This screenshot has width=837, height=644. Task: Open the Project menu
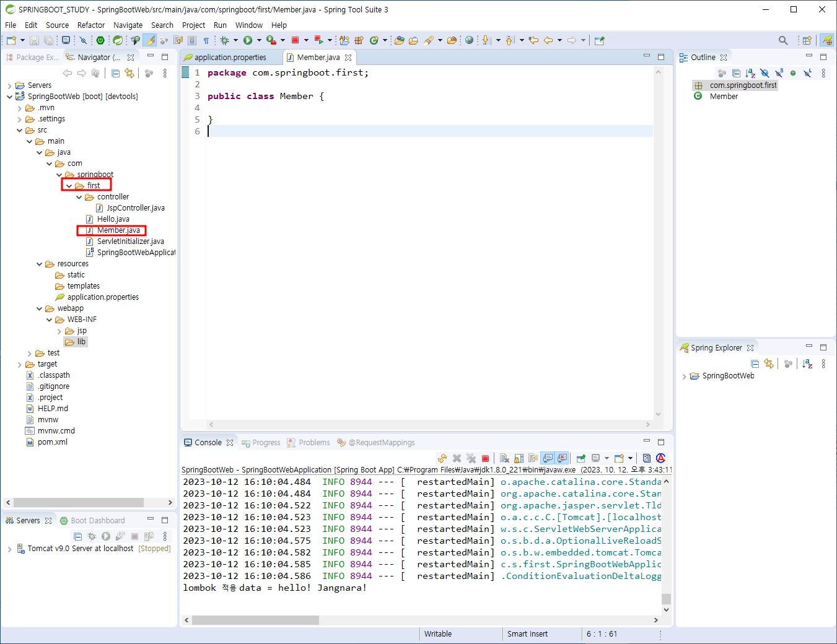pyautogui.click(x=193, y=25)
